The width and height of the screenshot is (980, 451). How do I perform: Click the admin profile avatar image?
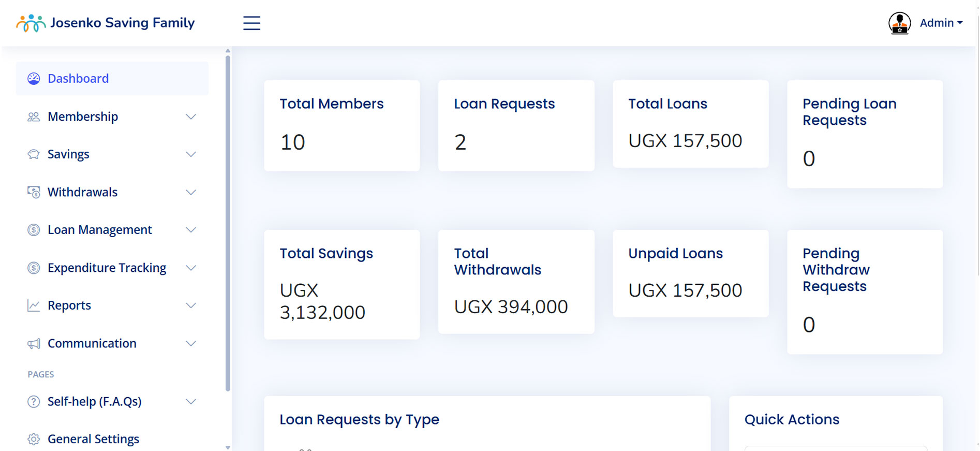[x=899, y=23]
